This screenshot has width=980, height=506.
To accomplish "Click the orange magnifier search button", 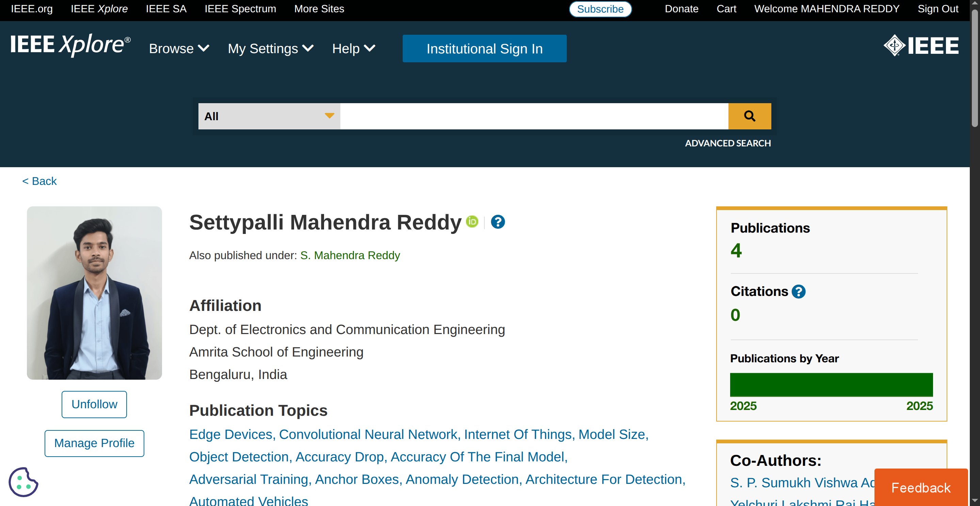I will 749,116.
